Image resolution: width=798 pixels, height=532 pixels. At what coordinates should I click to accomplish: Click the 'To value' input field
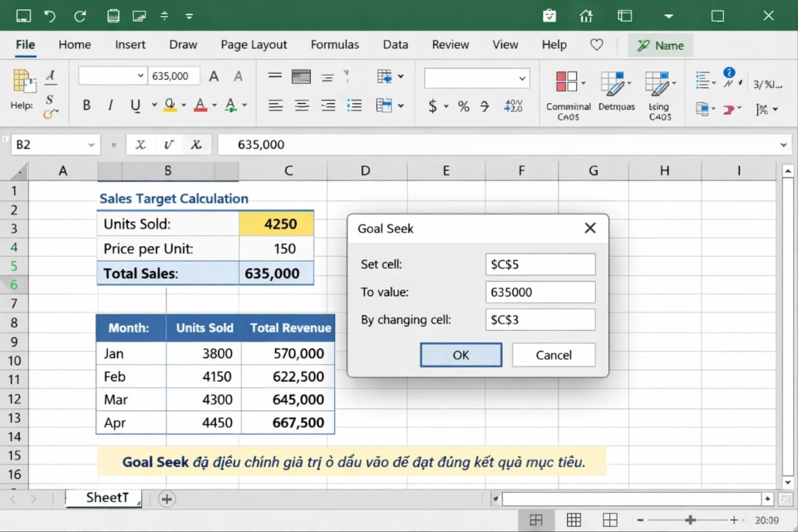tap(539, 292)
